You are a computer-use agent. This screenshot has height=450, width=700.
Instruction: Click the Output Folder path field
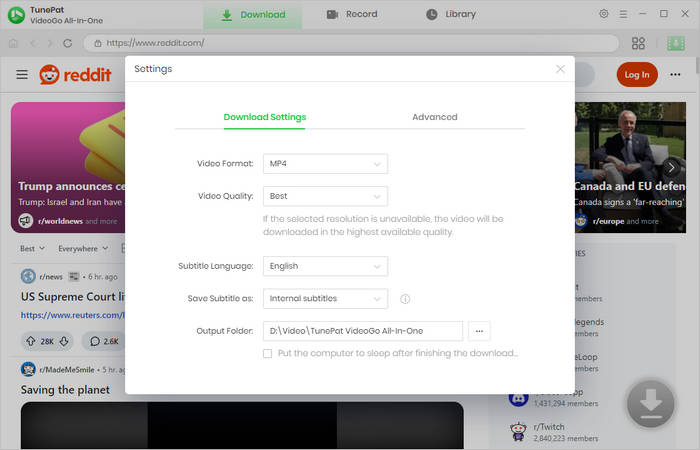pyautogui.click(x=362, y=331)
